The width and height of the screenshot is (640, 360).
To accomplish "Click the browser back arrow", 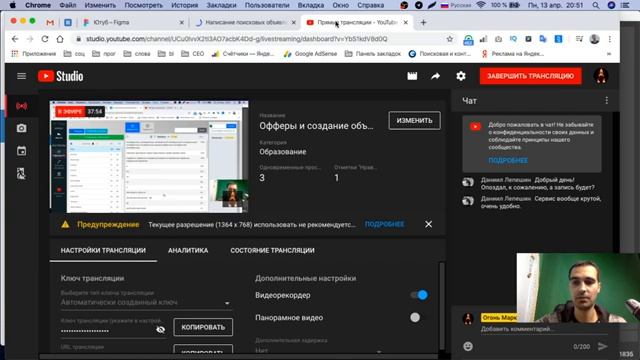I will tap(15, 39).
